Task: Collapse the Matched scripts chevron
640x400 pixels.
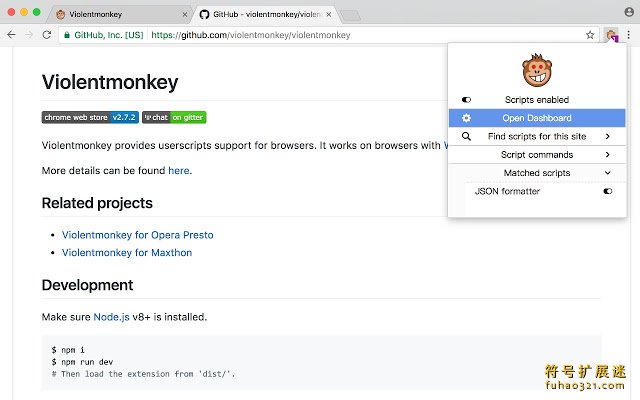Action: pyautogui.click(x=608, y=173)
